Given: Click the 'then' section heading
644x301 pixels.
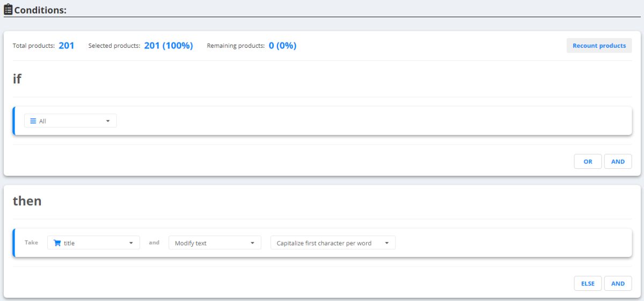Looking at the screenshot, I should (x=27, y=201).
